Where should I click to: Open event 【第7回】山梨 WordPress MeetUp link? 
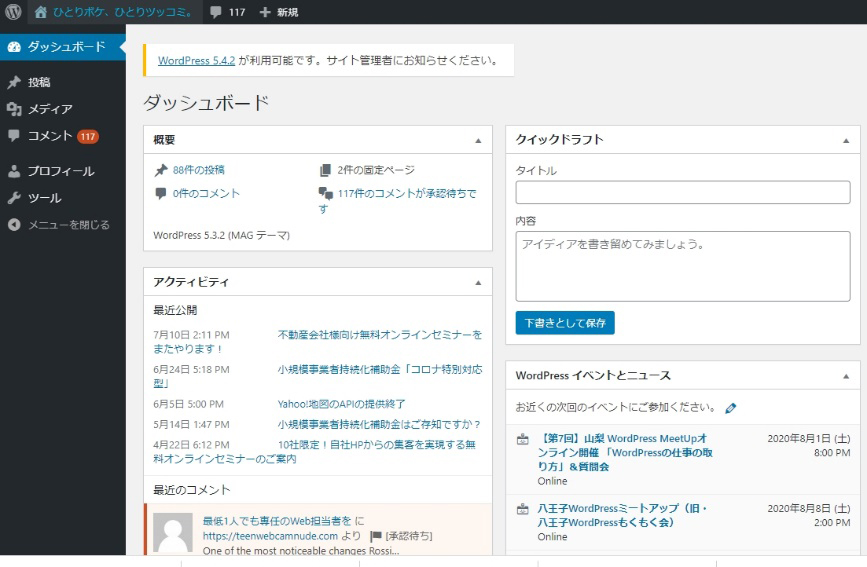(x=625, y=452)
